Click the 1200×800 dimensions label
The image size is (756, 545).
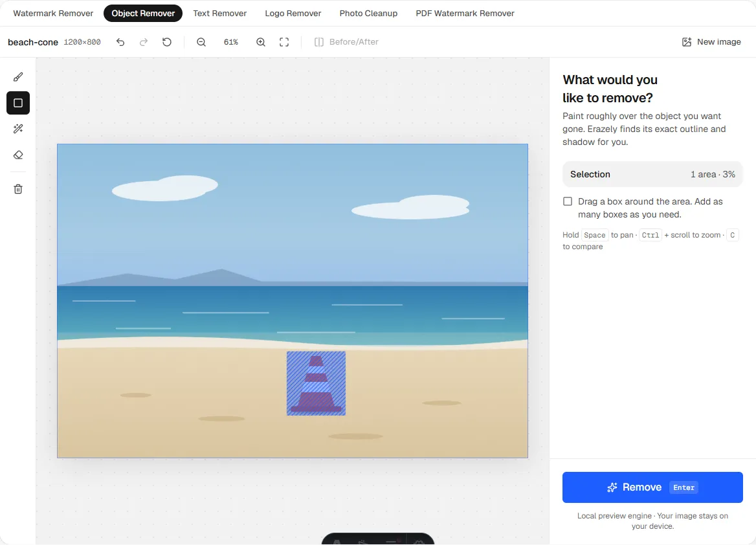pyautogui.click(x=82, y=42)
